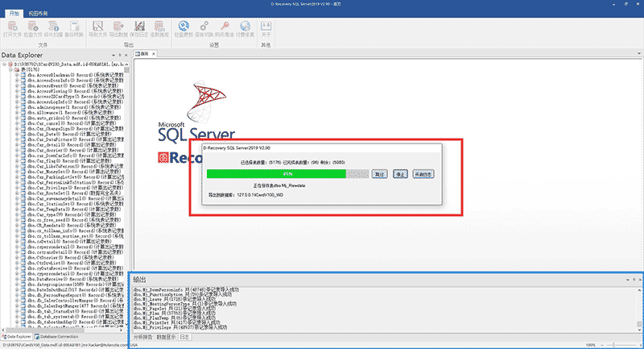The height and width of the screenshot is (349, 644).
Task: Open the output panel options dropdown arrow
Action: (x=628, y=280)
